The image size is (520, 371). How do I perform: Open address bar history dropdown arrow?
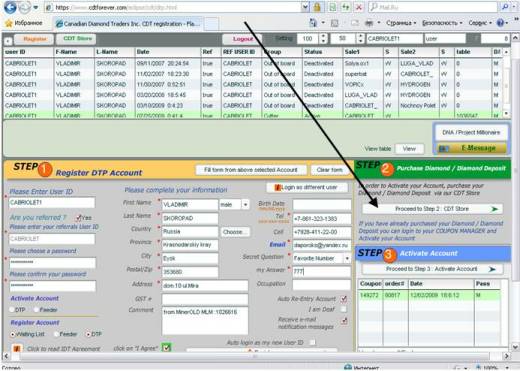point(305,7)
